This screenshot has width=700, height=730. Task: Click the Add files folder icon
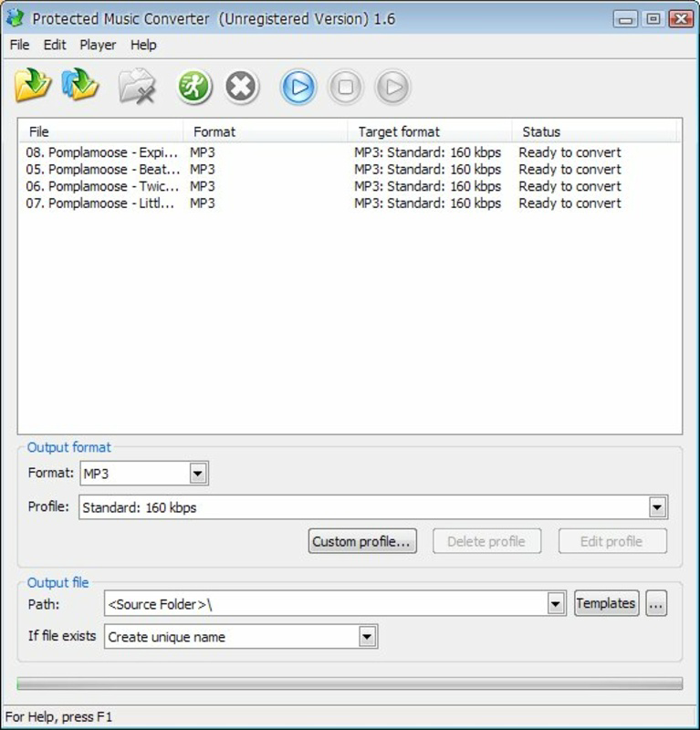tap(33, 86)
